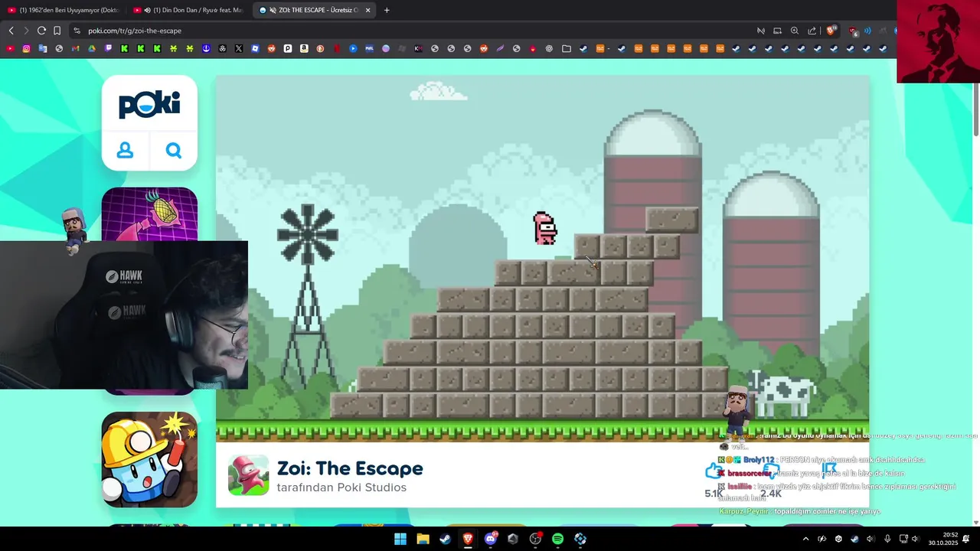The height and width of the screenshot is (551, 980).
Task: Open the Twitch bookmark
Action: 108,48
